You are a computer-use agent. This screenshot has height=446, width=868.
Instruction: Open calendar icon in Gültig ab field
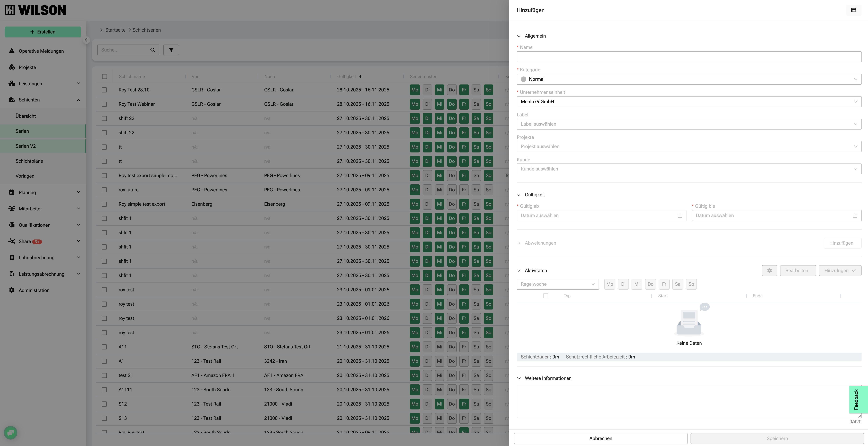(x=680, y=216)
